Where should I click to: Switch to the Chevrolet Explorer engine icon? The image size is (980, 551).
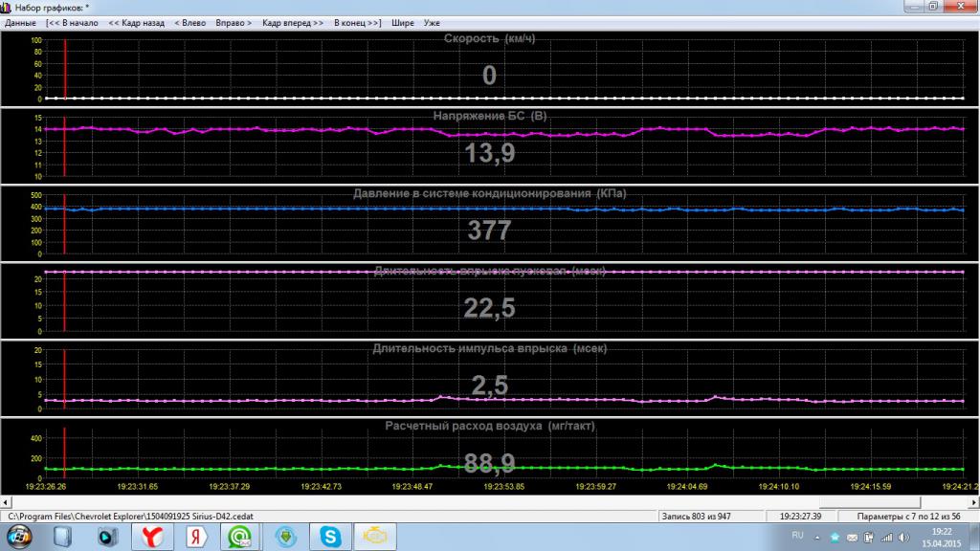375,537
